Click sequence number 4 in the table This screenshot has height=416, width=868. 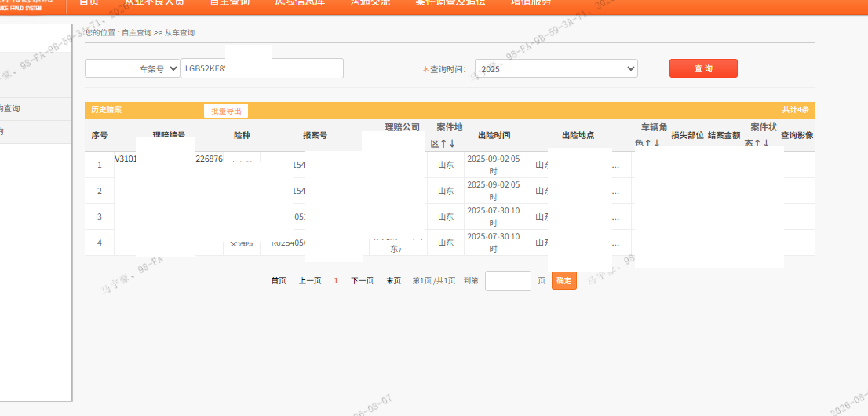point(100,243)
